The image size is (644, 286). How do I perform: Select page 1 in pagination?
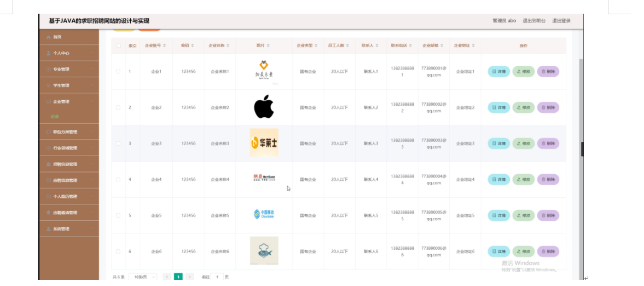point(178,277)
